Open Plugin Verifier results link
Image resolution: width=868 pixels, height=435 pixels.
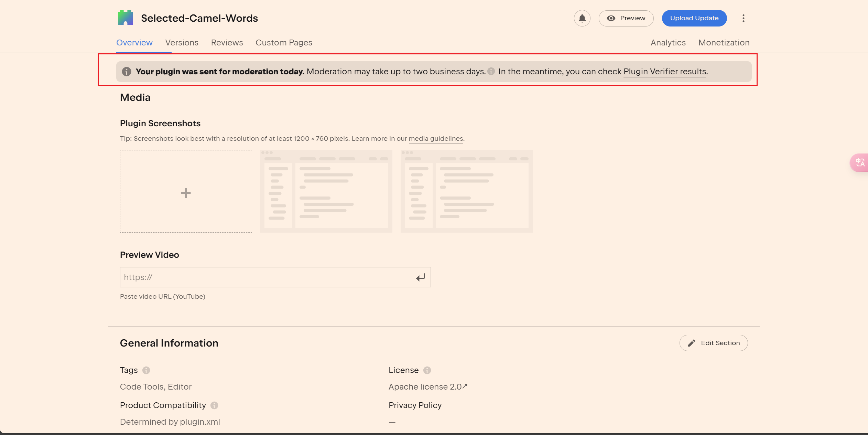click(664, 72)
